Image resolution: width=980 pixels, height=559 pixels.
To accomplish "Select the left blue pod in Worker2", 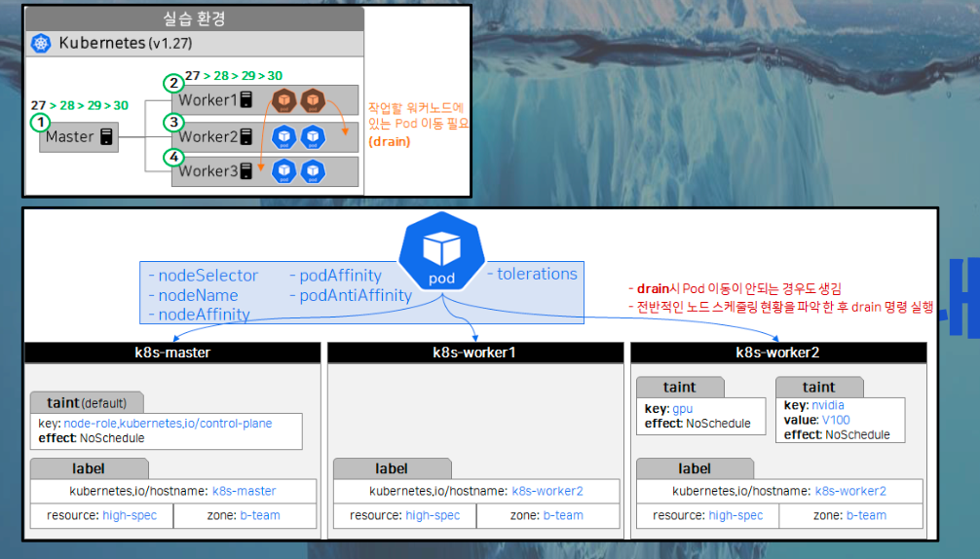I will point(283,136).
